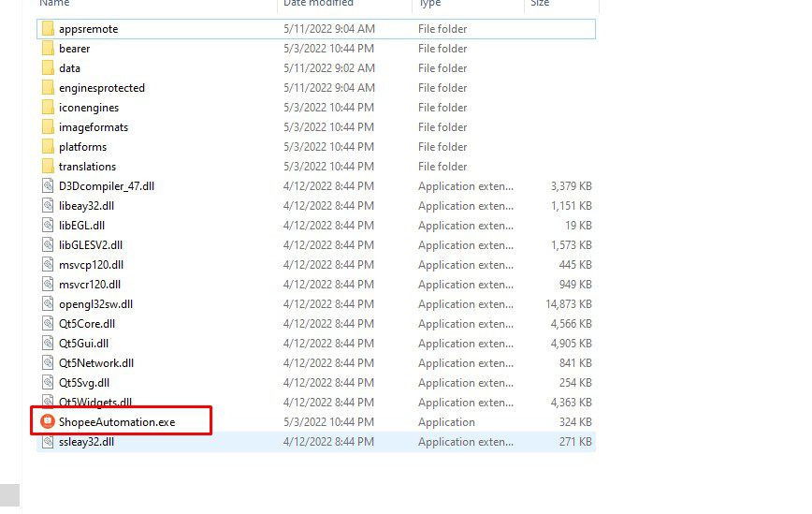812x514 pixels.
Task: Click the opengl32sw.dll file icon
Action: (48, 304)
